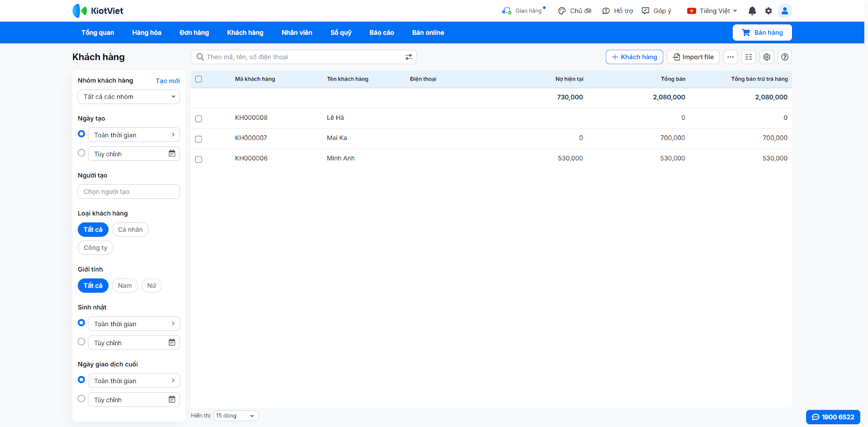This screenshot has width=868, height=427.
Task: Open calendar icon for Ngày tạo custom date
Action: coord(172,154)
